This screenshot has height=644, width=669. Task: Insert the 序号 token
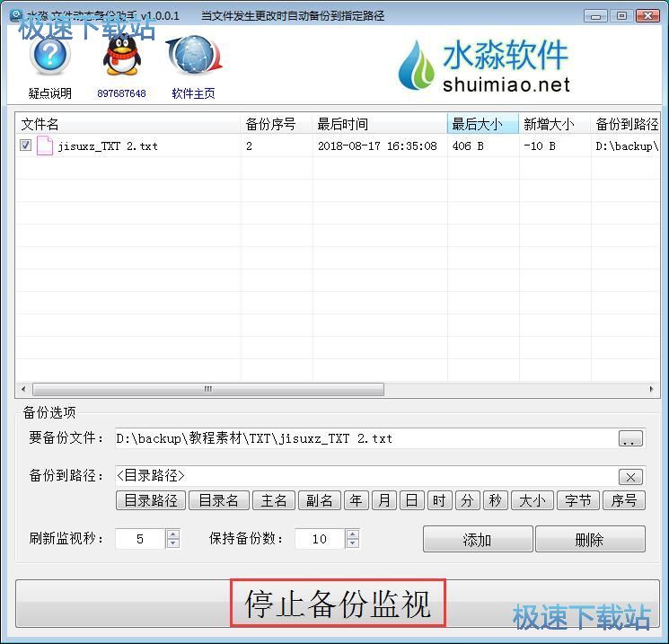[x=624, y=500]
